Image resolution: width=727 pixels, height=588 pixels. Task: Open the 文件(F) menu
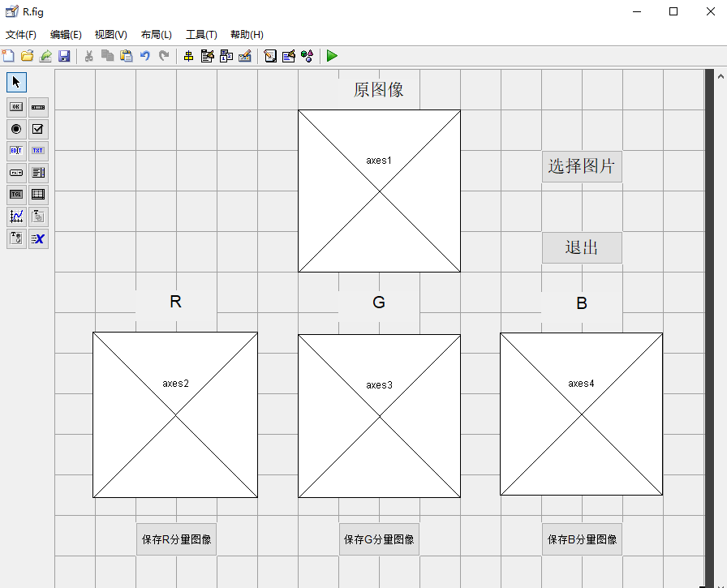[19, 34]
